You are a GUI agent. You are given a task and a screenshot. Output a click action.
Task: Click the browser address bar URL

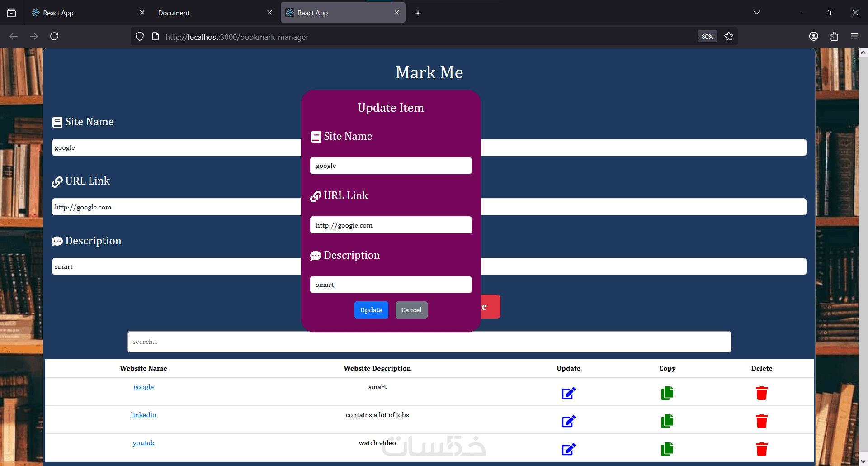[x=237, y=37]
